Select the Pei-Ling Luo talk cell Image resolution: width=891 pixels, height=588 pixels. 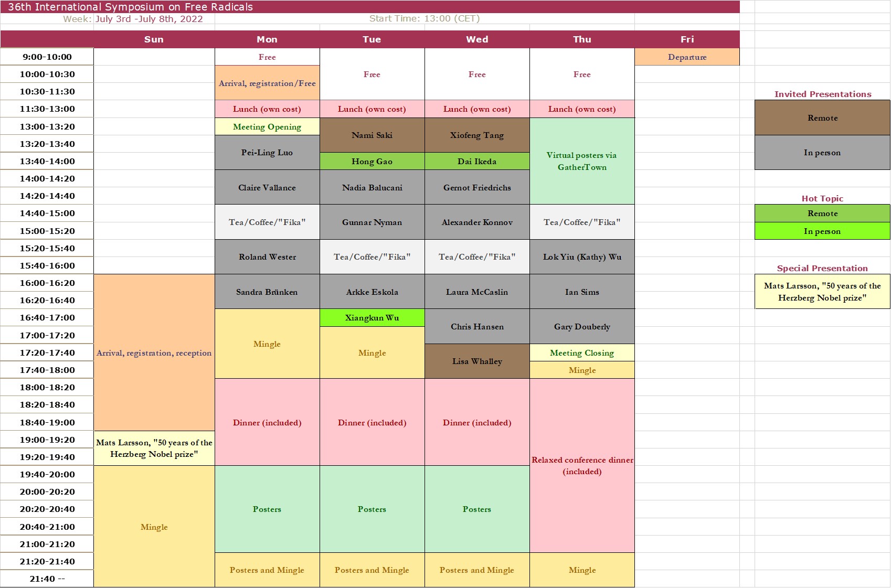point(267,153)
